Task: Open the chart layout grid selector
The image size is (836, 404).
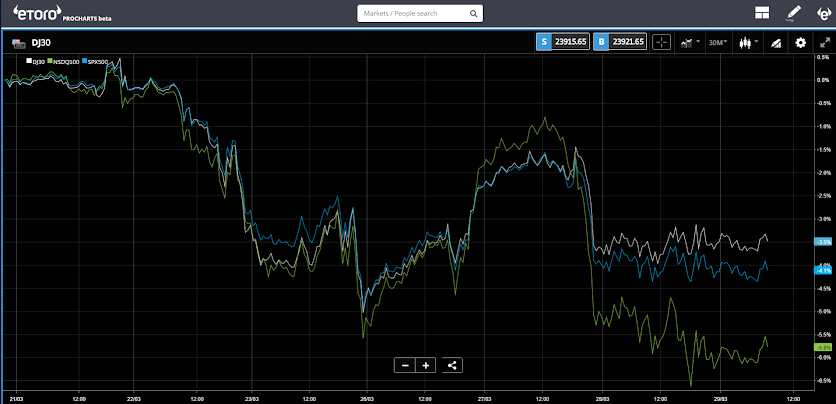Action: point(762,13)
